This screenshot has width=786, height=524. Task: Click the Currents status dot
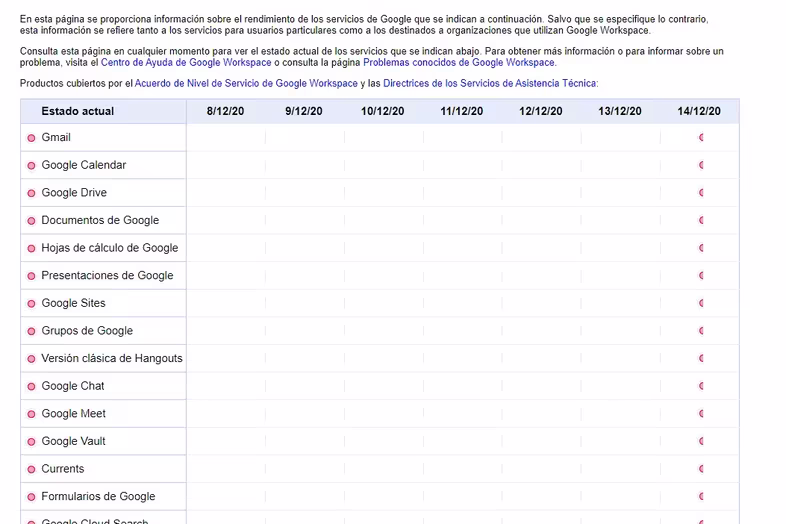coord(31,469)
